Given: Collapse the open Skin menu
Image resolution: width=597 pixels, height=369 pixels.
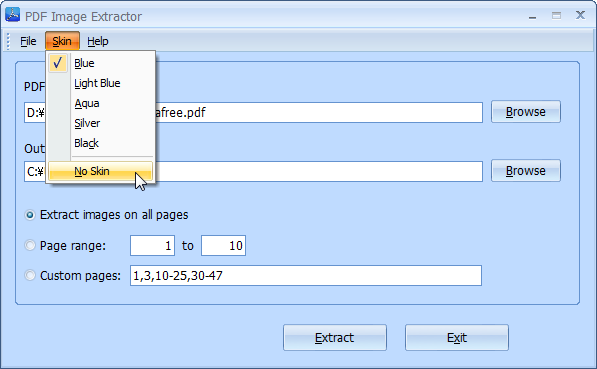Looking at the screenshot, I should pyautogui.click(x=62, y=41).
